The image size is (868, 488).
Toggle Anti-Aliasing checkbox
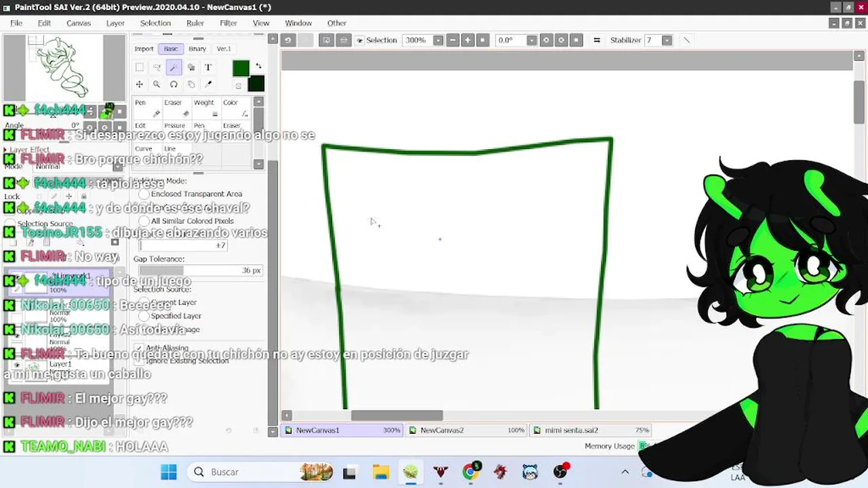[x=139, y=348]
